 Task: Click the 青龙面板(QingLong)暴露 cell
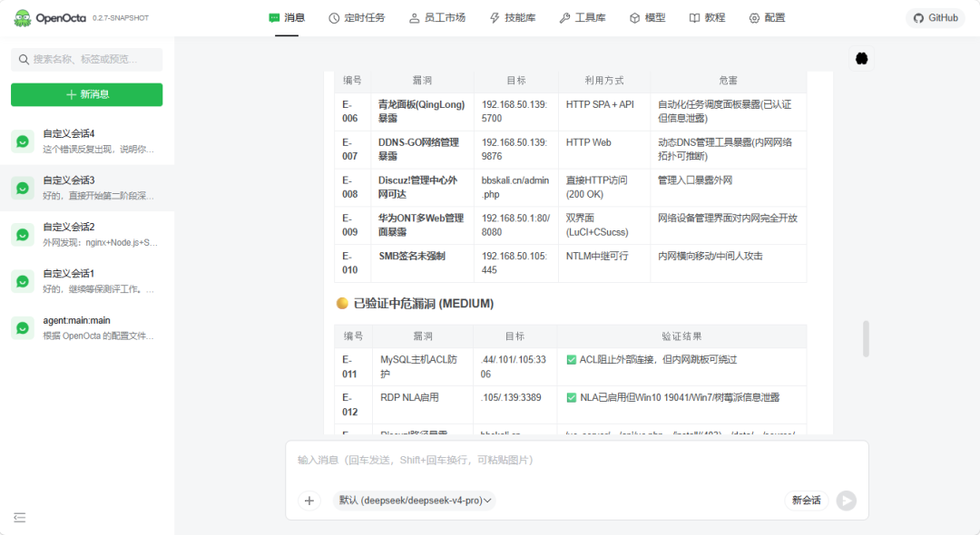pyautogui.click(x=422, y=112)
